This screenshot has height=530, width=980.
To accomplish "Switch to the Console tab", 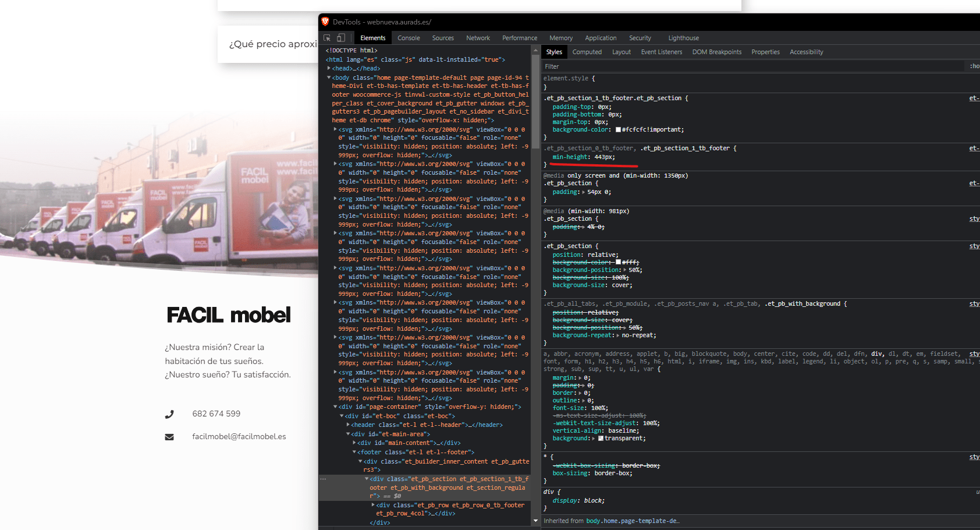I will pyautogui.click(x=409, y=38).
